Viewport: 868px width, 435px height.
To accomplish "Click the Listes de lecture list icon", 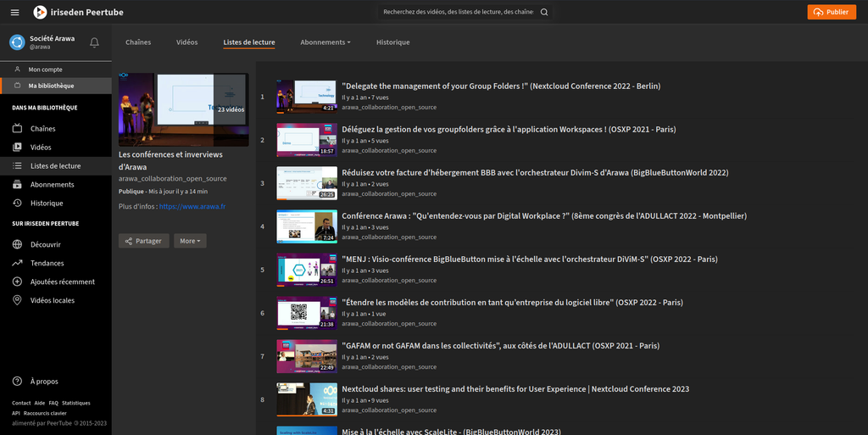I will (x=17, y=165).
